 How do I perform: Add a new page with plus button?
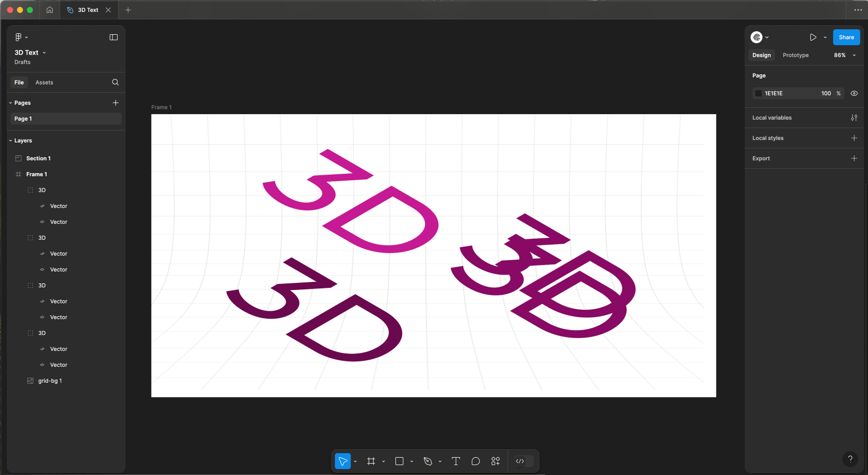(116, 103)
